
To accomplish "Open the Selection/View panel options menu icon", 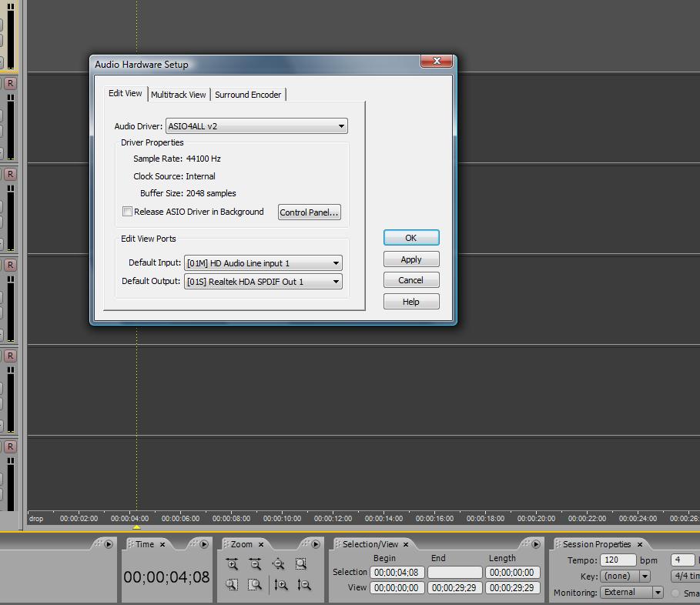I will [536, 544].
